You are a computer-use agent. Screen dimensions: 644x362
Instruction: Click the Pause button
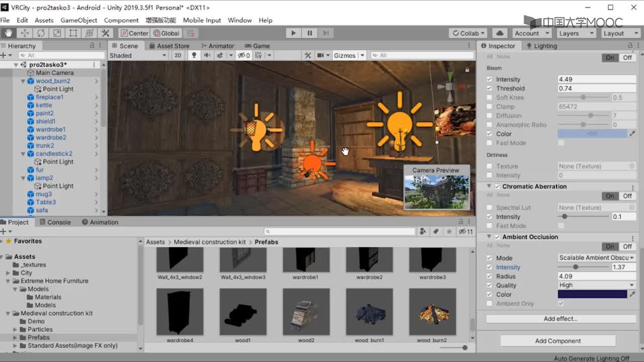tap(309, 33)
